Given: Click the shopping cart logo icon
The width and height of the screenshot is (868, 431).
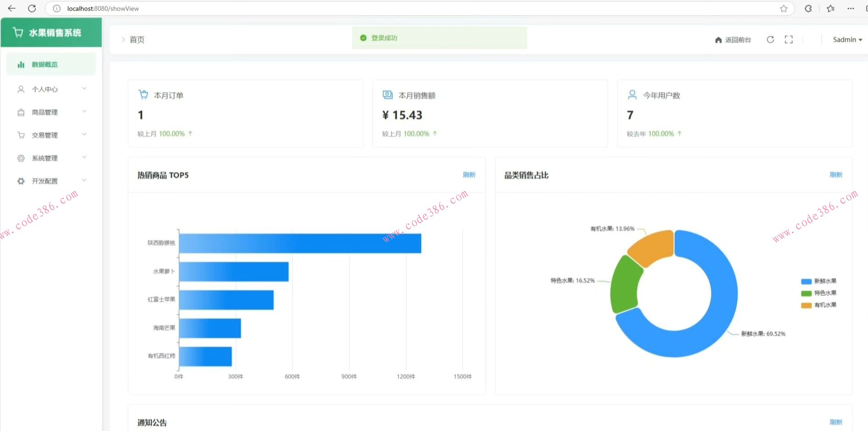Looking at the screenshot, I should tap(18, 33).
